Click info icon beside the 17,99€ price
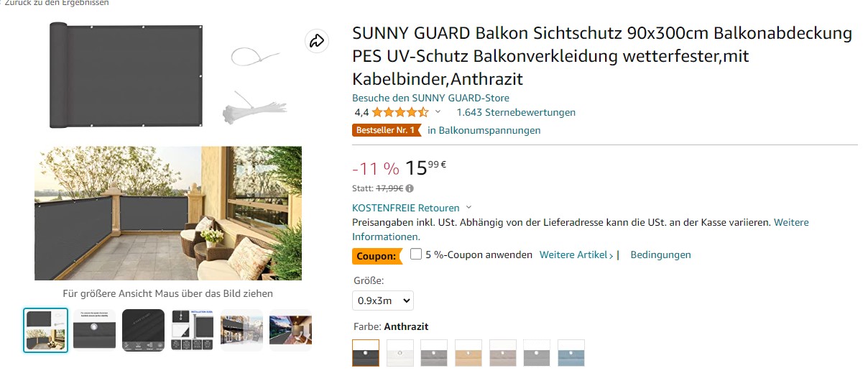Viewport: 868px width, 376px height. 410,188
